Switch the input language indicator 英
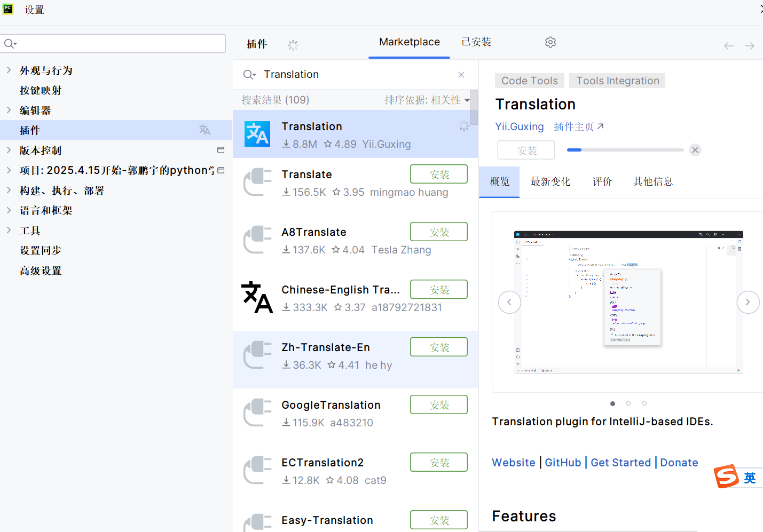 750,478
